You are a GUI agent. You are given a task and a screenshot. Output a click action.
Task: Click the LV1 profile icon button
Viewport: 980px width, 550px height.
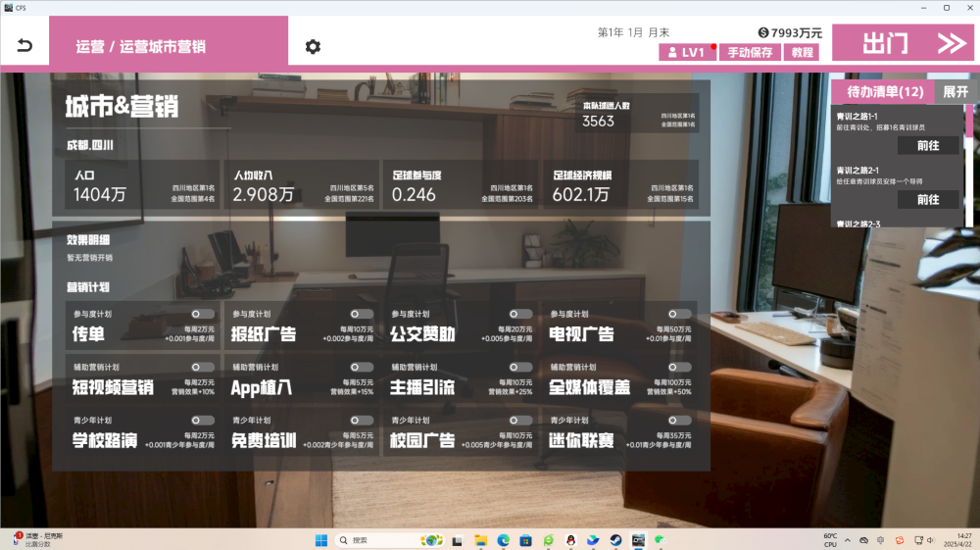pos(687,53)
